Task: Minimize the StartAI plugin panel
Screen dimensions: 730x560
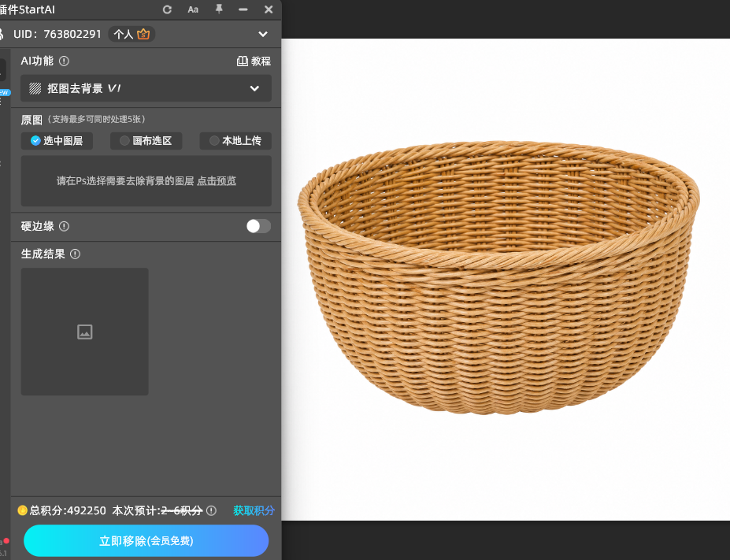Action: pyautogui.click(x=243, y=9)
